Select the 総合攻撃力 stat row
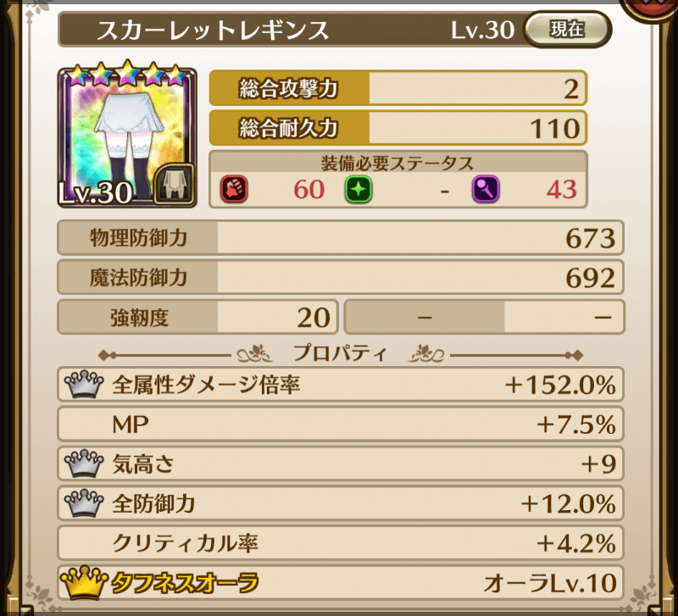Image resolution: width=678 pixels, height=616 pixels. tap(397, 88)
